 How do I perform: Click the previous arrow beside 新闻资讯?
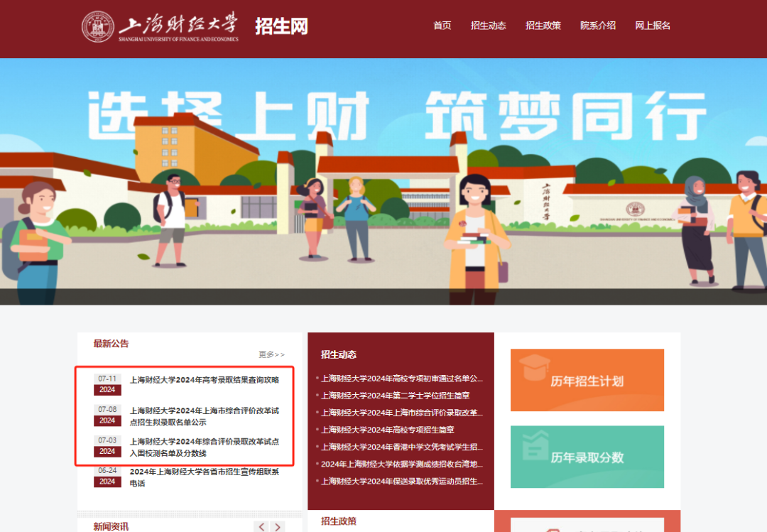[261, 526]
